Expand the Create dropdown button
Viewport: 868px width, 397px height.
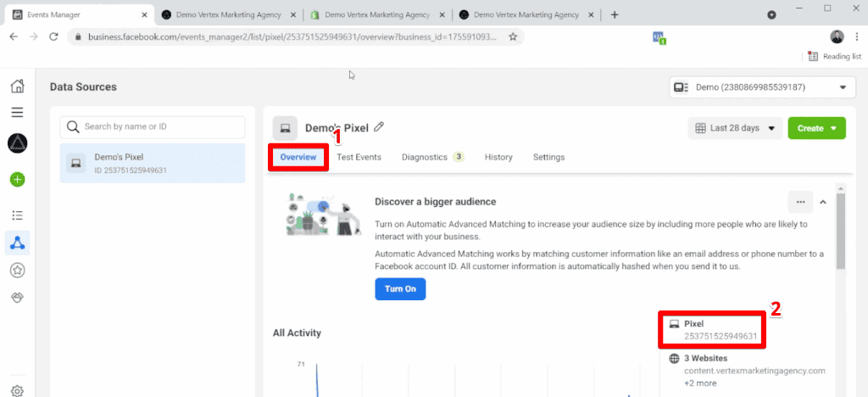point(816,128)
